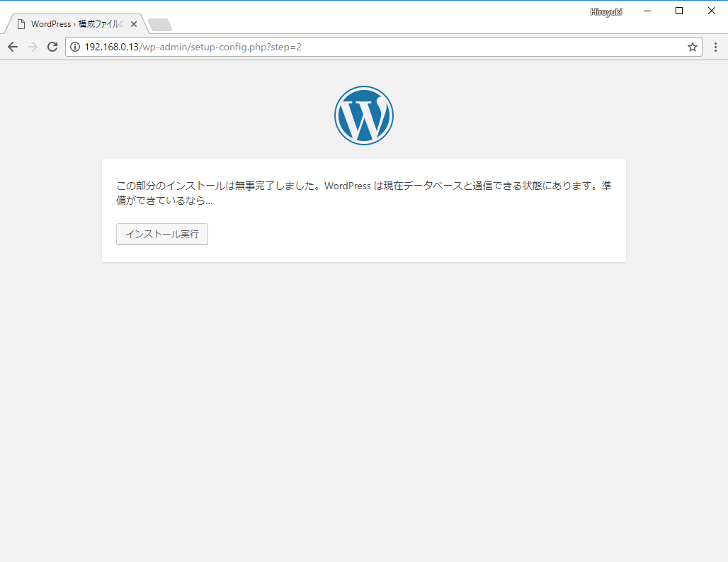
Task: Minimize the browser window
Action: tap(647, 11)
